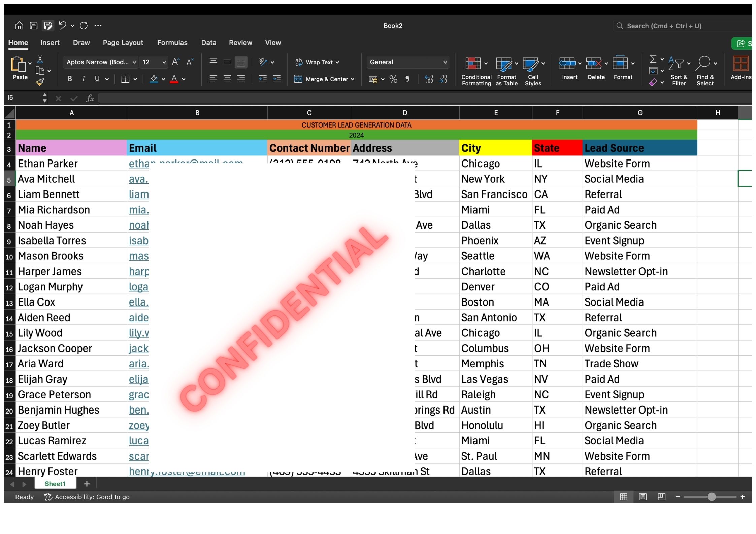Toggle Italic formatting

point(83,79)
